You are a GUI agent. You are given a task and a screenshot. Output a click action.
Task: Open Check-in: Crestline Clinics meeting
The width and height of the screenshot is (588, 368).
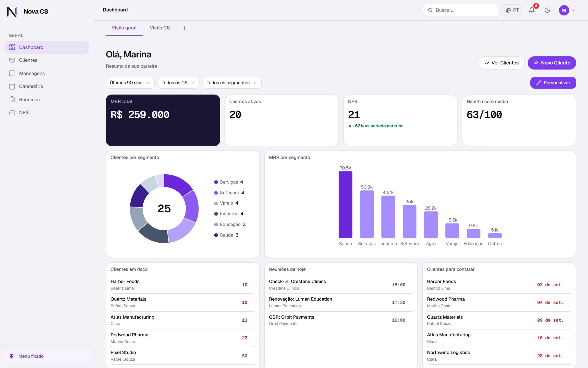(x=341, y=285)
